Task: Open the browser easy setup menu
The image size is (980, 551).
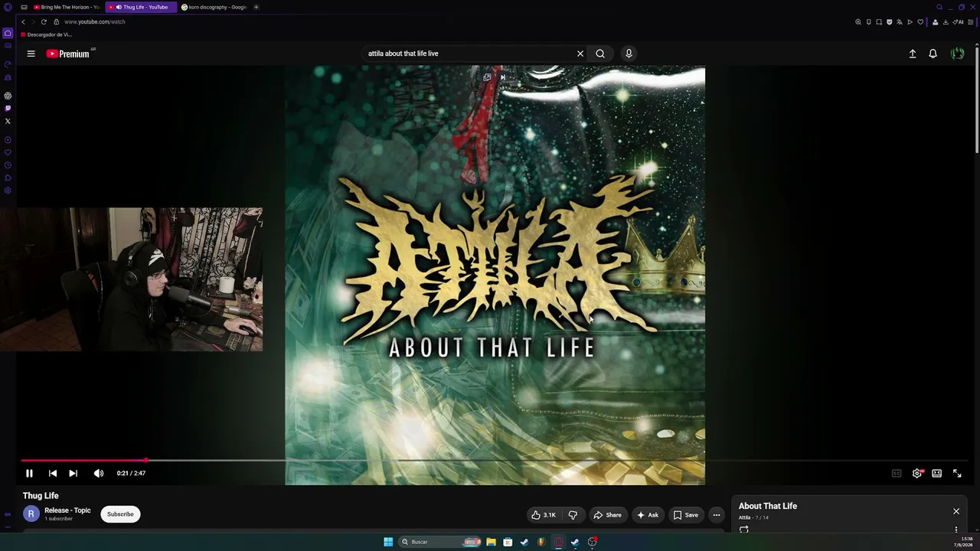Action: tap(970, 22)
